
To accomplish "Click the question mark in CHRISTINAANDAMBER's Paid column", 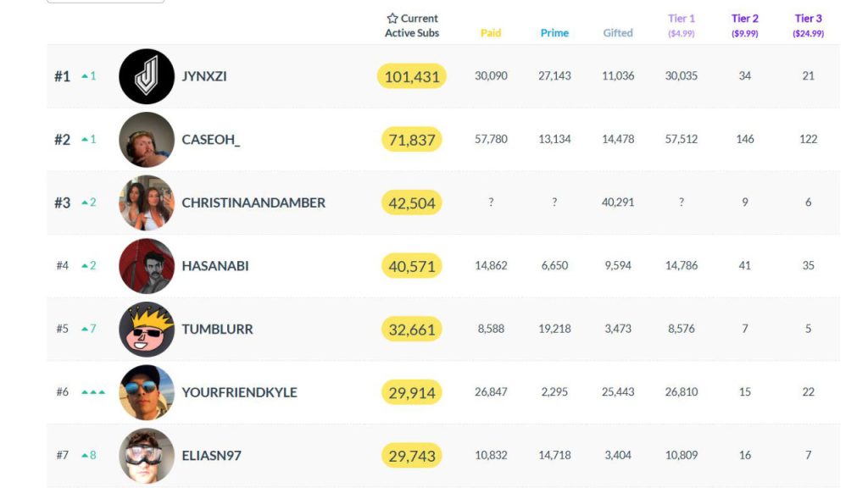I will coord(490,202).
